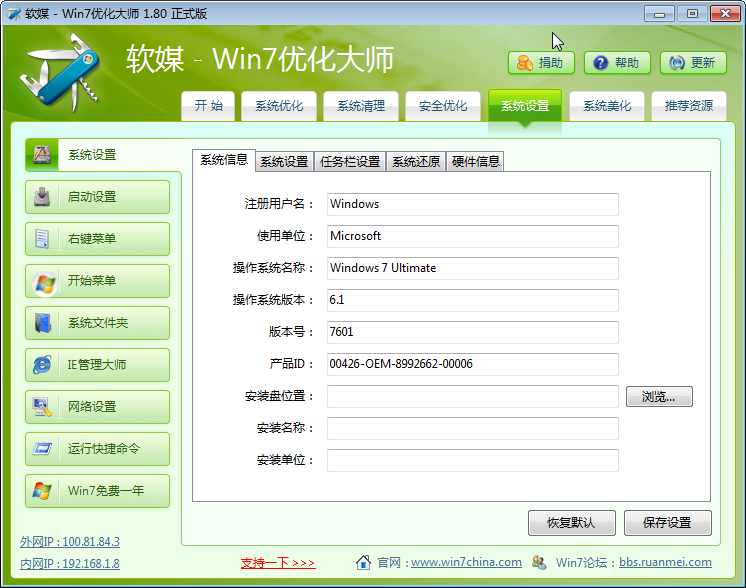Image resolution: width=746 pixels, height=588 pixels.
Task: Click the 开始菜单 Windows orb icon
Action: [45, 284]
